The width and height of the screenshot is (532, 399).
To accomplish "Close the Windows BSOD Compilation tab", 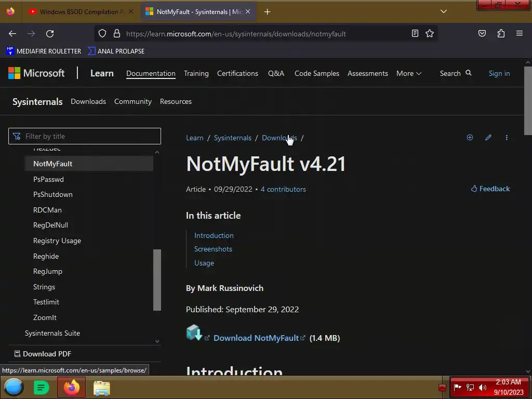I will (131, 11).
